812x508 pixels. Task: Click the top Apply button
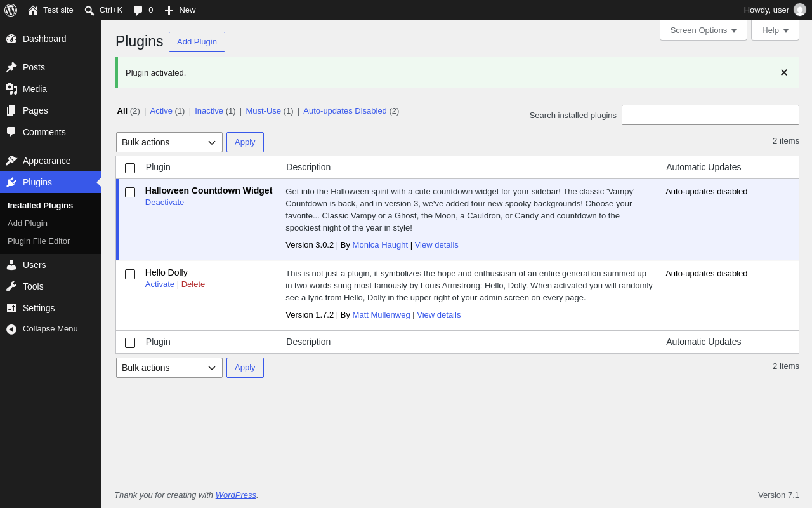pos(245,142)
